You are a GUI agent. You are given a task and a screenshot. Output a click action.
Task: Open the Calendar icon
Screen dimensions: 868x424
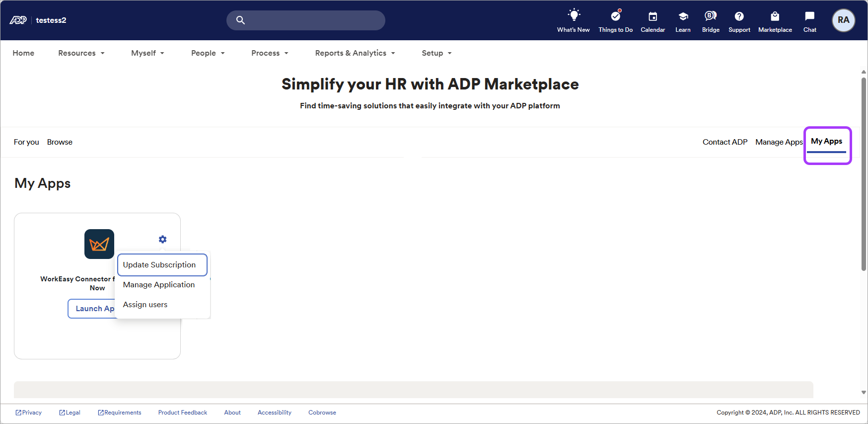[x=653, y=16]
